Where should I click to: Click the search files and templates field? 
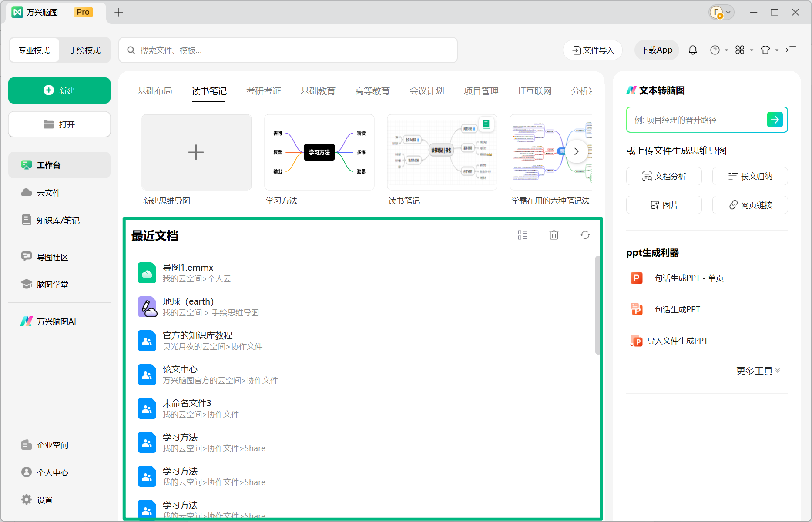pyautogui.click(x=288, y=50)
